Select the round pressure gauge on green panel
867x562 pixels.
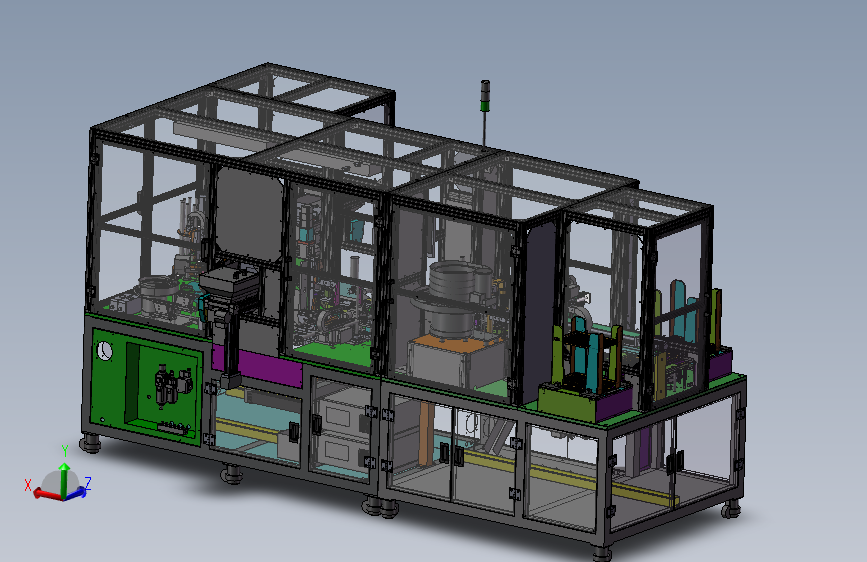coord(104,351)
